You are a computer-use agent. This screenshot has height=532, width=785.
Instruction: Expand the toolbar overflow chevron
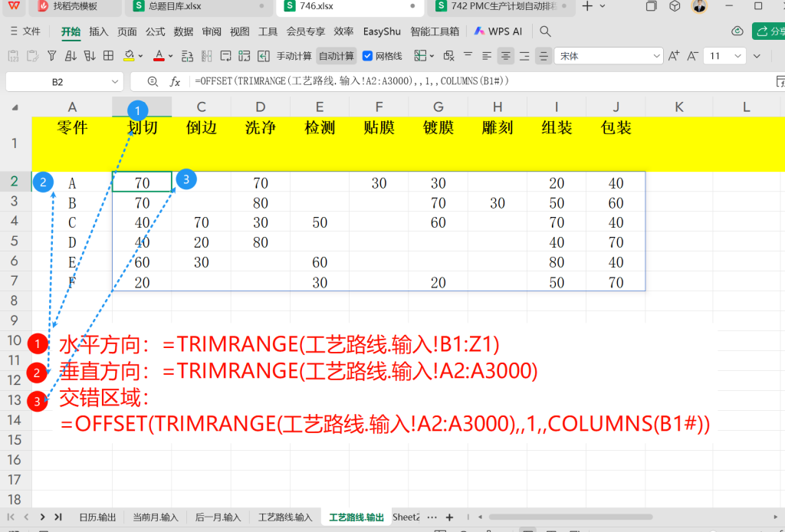click(x=757, y=56)
